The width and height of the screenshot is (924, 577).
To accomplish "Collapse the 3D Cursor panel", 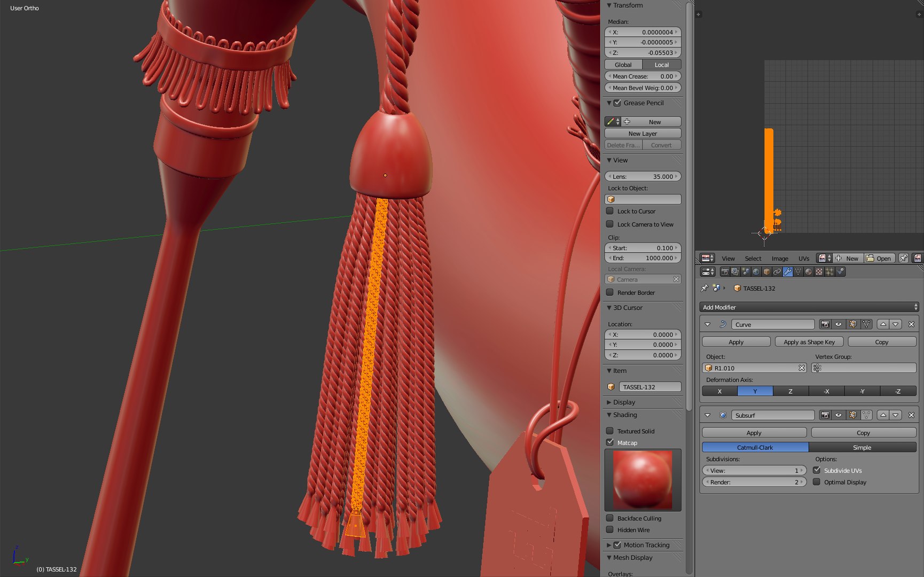I will coord(609,308).
